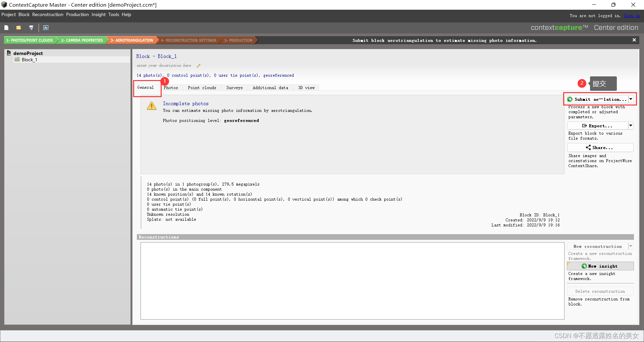Select Block_1 in the project tree
Screen dimensions: 644x342
[x=30, y=60]
